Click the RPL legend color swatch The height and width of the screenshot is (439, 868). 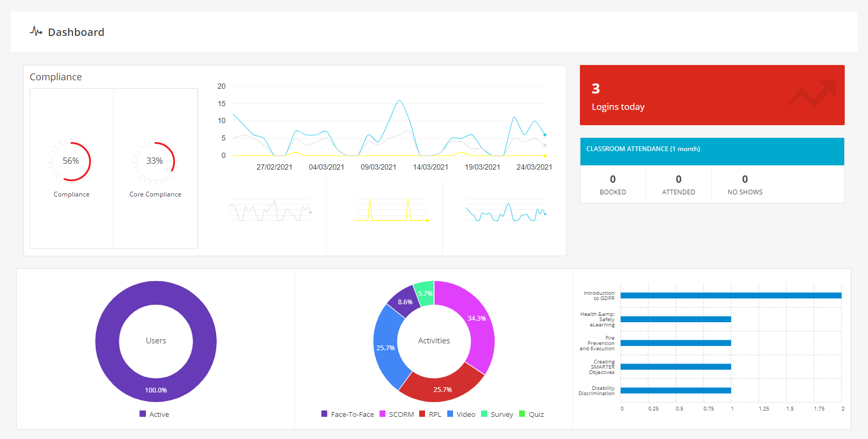click(422, 414)
